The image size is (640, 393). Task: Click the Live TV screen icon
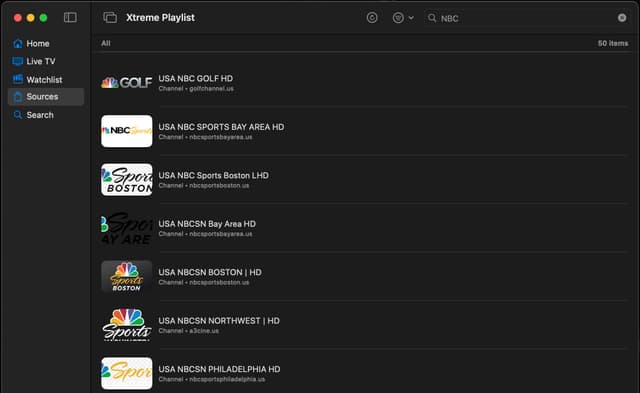click(x=18, y=61)
